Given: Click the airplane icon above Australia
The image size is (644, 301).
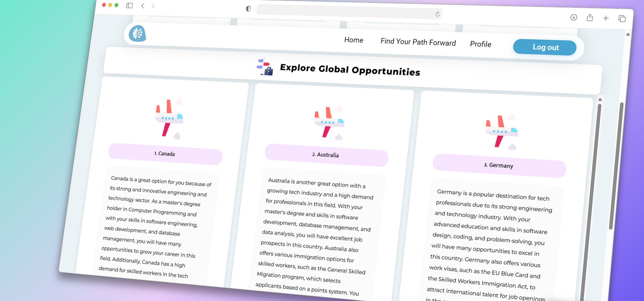Looking at the screenshot, I should [329, 123].
